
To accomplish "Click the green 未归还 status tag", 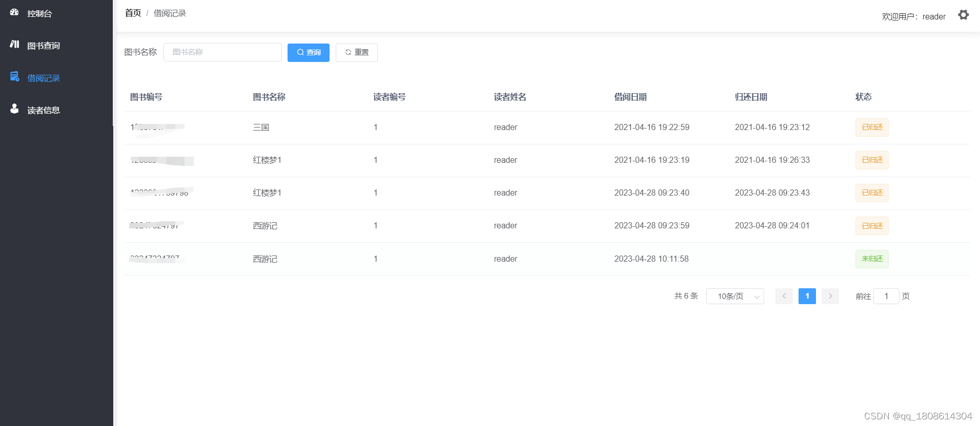I will [871, 259].
